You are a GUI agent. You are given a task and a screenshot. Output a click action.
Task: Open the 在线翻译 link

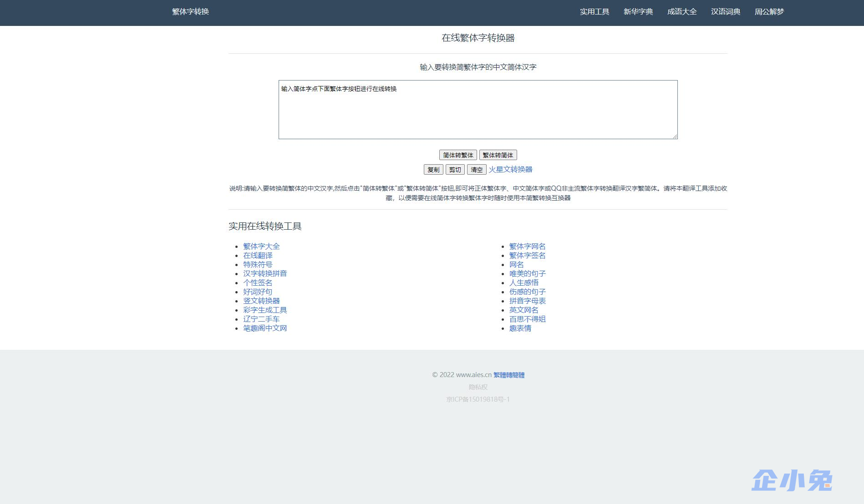coord(258,255)
